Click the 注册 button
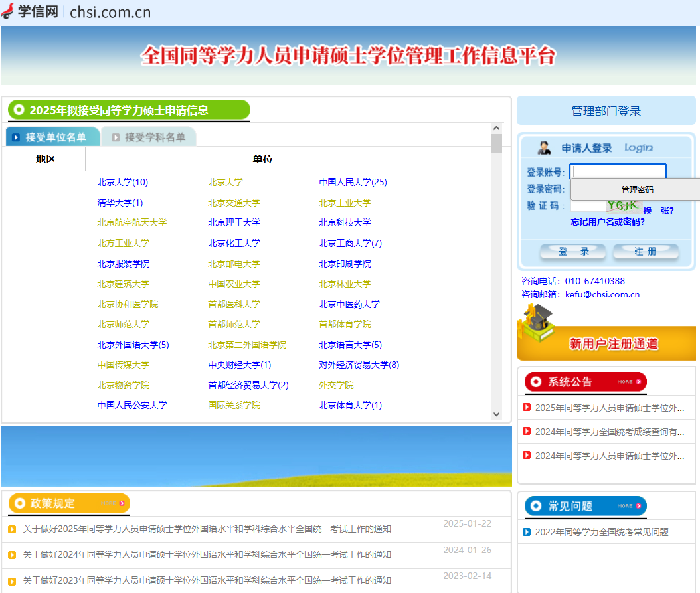The width and height of the screenshot is (700, 593). (x=646, y=252)
